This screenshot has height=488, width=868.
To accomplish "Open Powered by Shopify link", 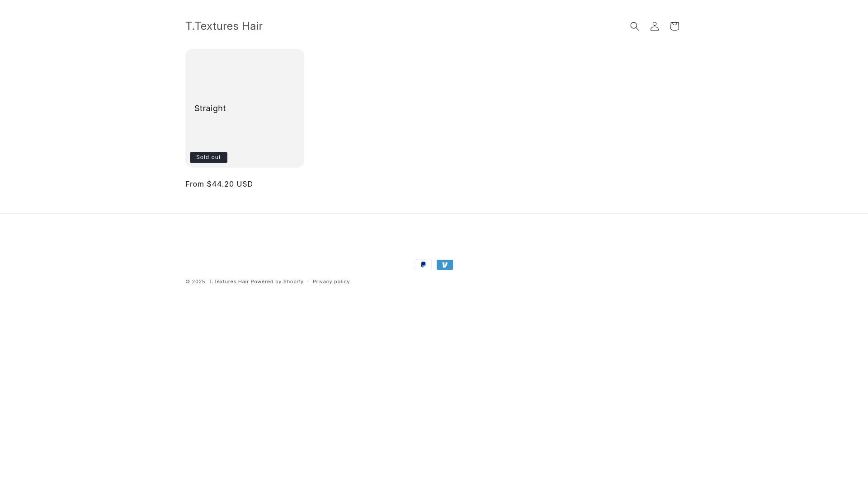I will (277, 282).
